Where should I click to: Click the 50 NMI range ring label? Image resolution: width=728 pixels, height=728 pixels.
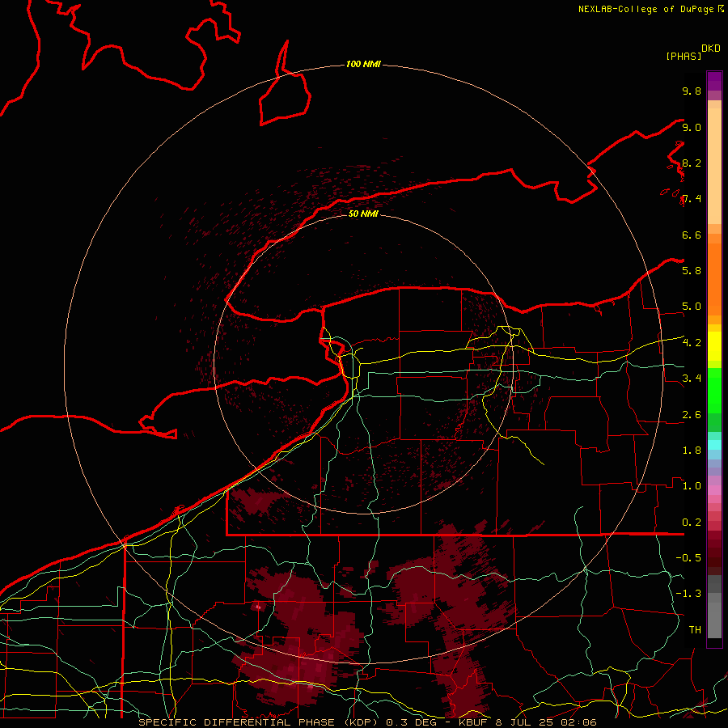click(363, 214)
